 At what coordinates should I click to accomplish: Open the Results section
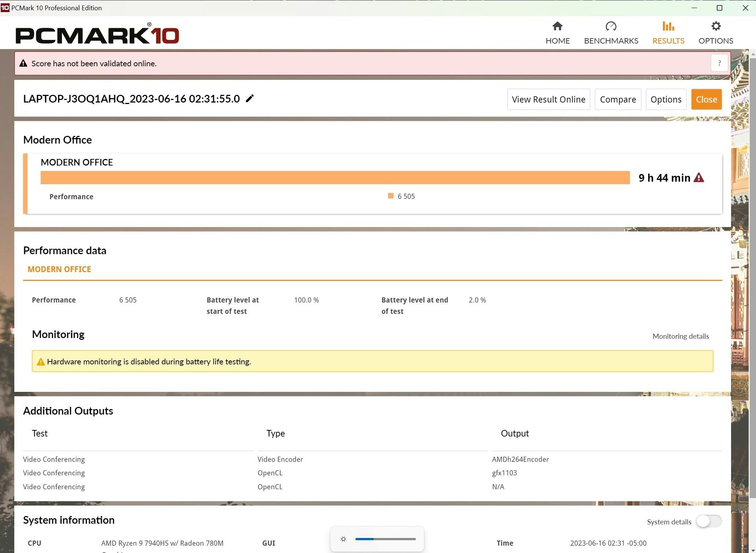click(x=668, y=33)
